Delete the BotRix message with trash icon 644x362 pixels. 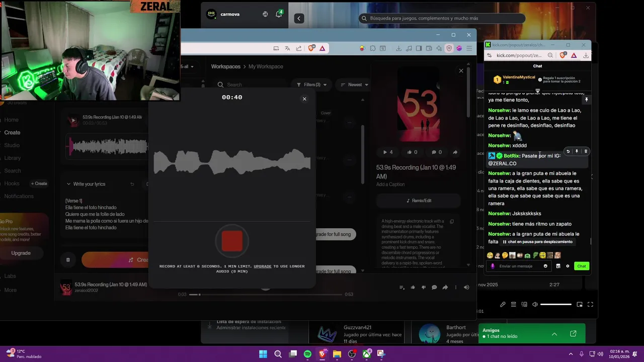pyautogui.click(x=586, y=151)
